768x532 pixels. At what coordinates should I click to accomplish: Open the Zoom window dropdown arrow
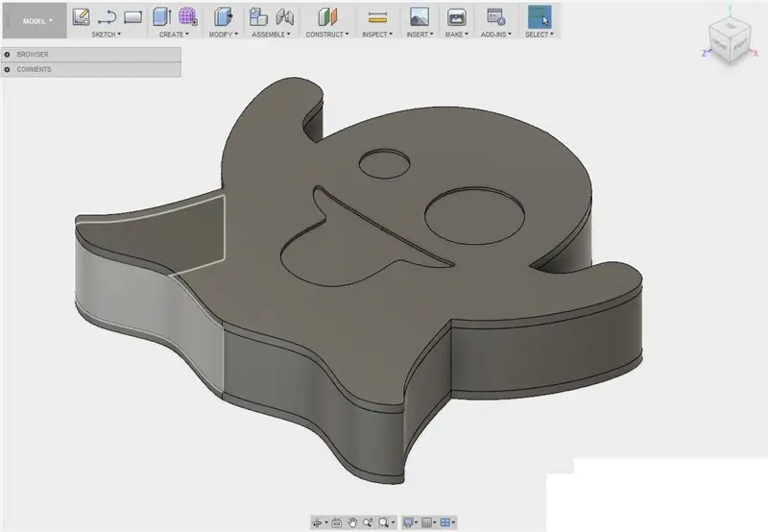[x=393, y=522]
